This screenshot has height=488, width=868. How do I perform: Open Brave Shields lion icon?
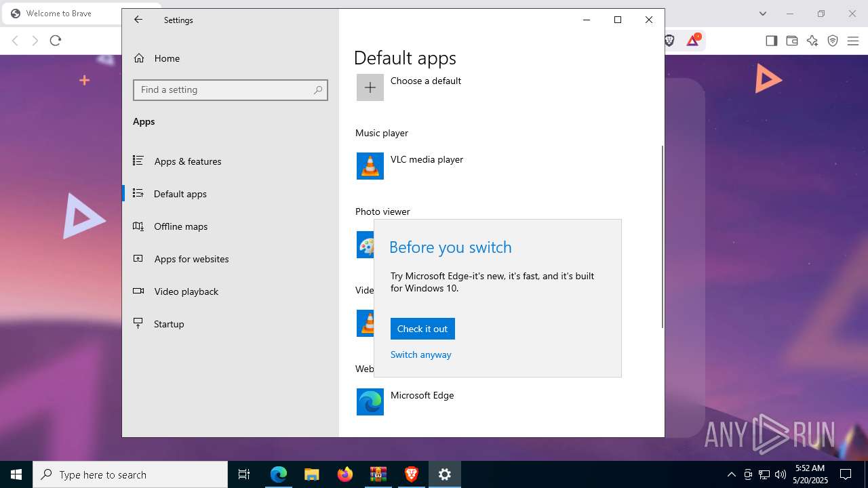click(669, 41)
